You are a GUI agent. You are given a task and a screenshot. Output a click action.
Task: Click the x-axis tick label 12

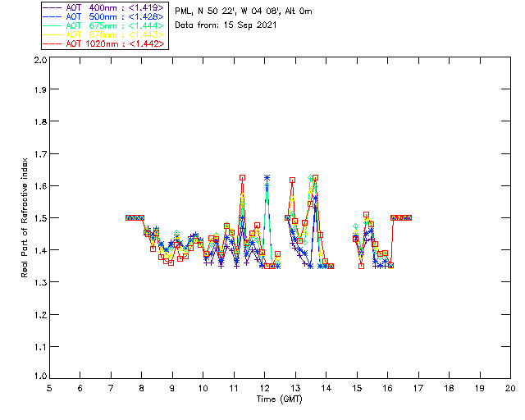(264, 388)
